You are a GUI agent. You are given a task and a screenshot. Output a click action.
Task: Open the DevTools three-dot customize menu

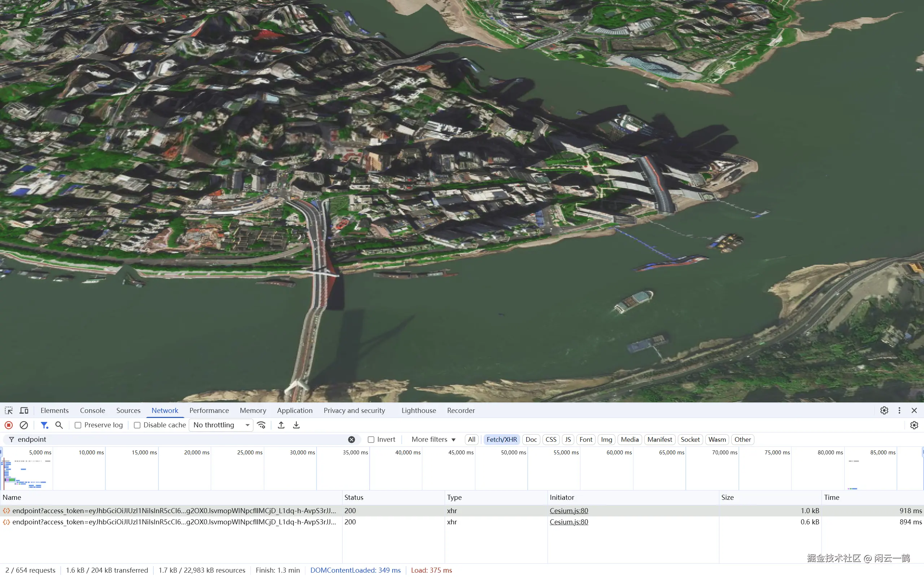point(899,410)
